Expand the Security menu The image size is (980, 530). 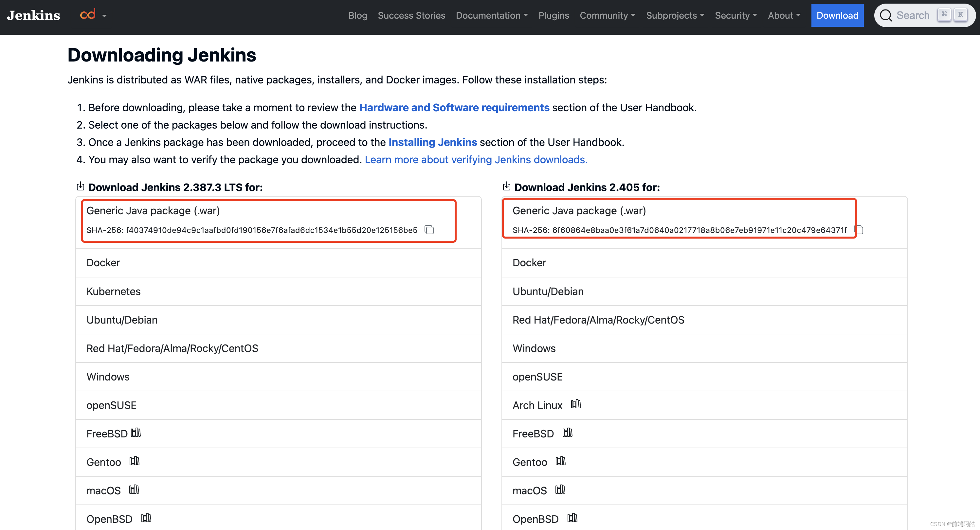[x=736, y=16]
